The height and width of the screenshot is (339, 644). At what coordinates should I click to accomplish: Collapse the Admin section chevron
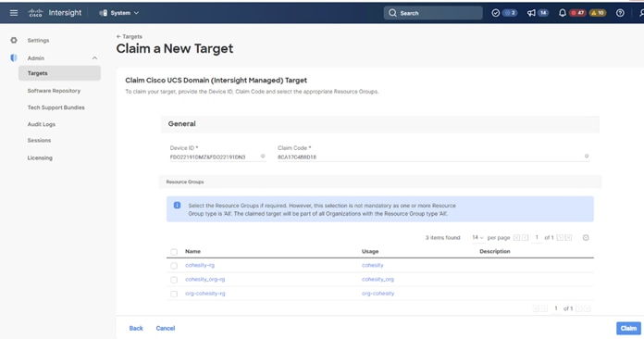[94, 58]
